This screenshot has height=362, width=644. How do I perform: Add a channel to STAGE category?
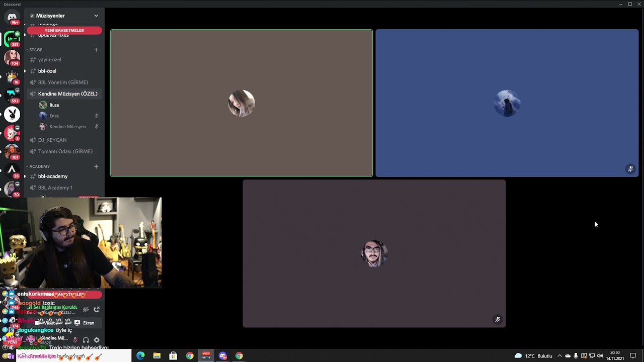[96, 50]
